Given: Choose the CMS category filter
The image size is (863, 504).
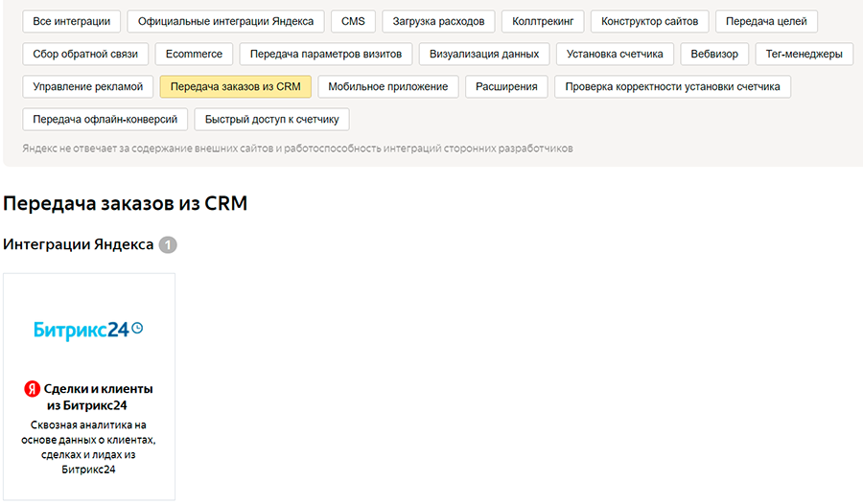Looking at the screenshot, I should pyautogui.click(x=353, y=21).
